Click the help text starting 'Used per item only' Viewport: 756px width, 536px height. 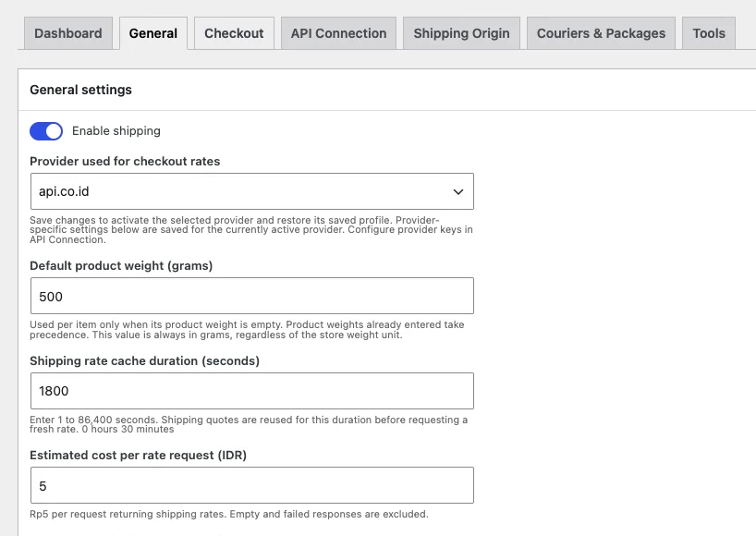[247, 330]
